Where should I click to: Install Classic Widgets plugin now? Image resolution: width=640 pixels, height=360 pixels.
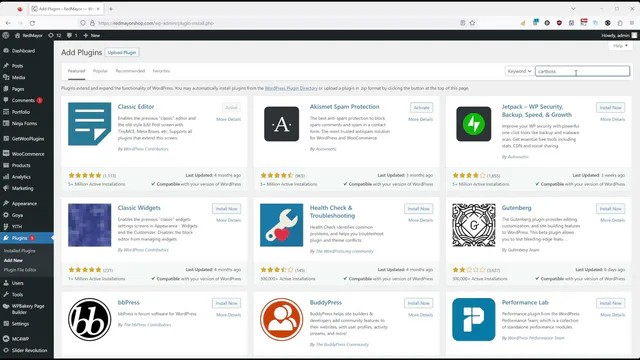(x=227, y=209)
